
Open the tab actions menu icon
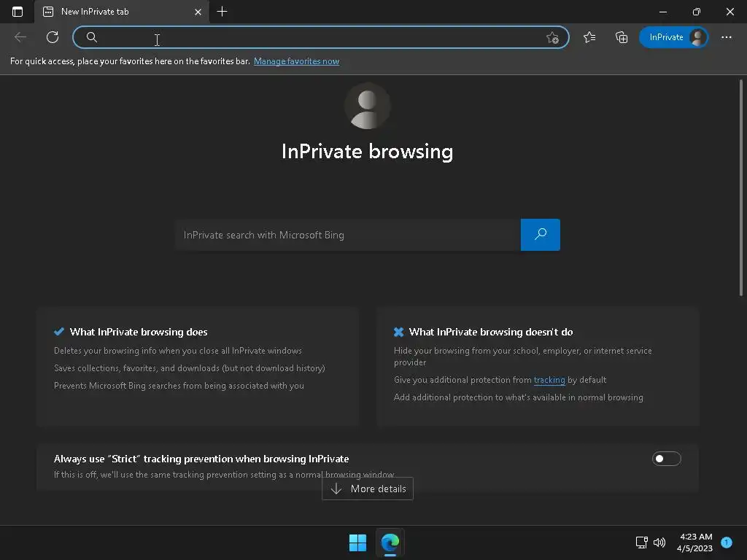click(18, 12)
